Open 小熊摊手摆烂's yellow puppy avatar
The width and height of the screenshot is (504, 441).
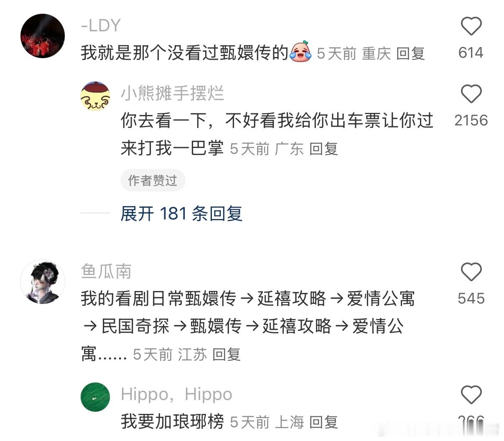(x=95, y=96)
